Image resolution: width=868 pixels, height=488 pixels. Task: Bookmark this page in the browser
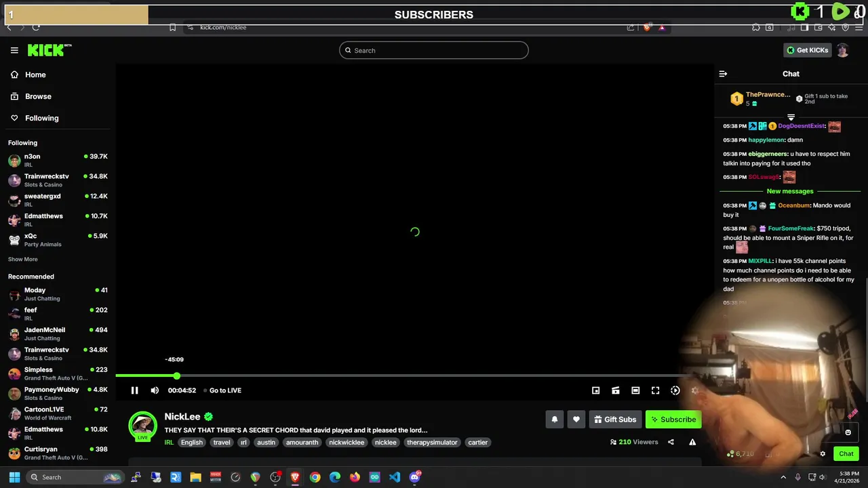[x=172, y=27]
